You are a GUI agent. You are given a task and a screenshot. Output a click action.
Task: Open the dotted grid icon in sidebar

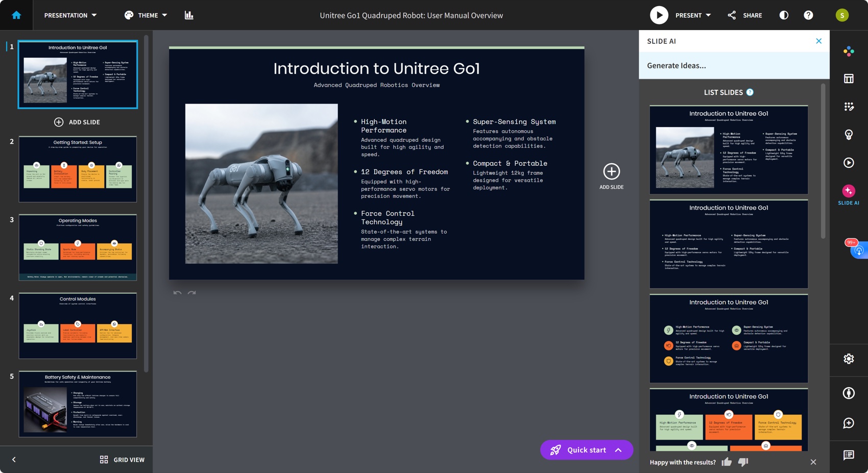click(849, 107)
